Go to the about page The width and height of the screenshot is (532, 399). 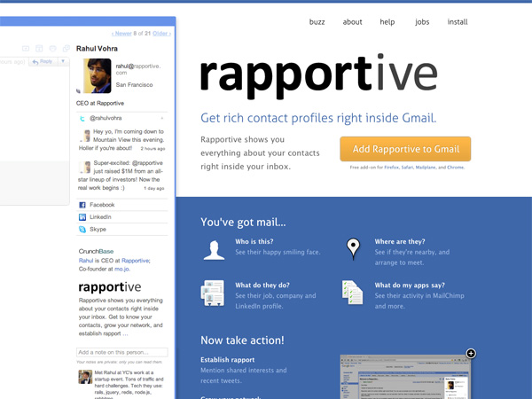click(352, 22)
